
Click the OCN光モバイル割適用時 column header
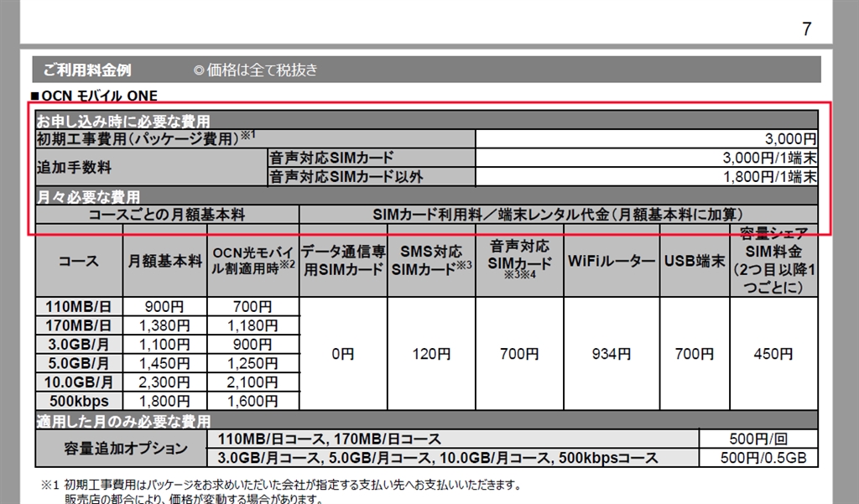click(x=253, y=261)
